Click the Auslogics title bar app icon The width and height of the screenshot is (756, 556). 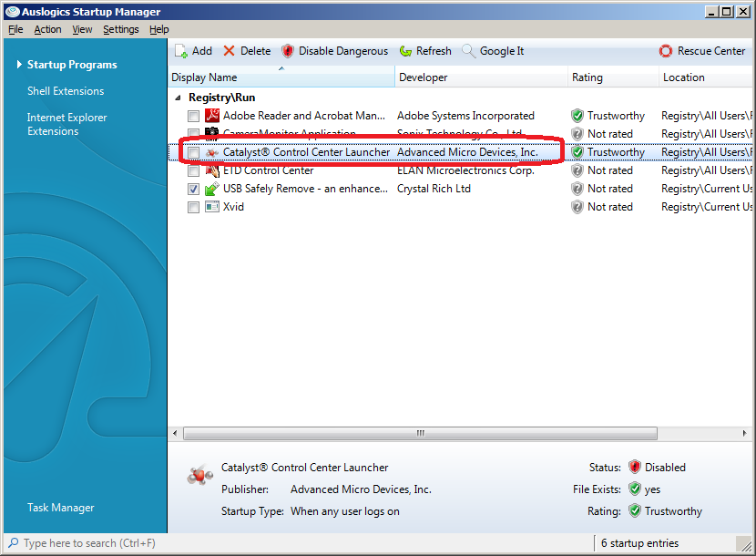(x=13, y=12)
